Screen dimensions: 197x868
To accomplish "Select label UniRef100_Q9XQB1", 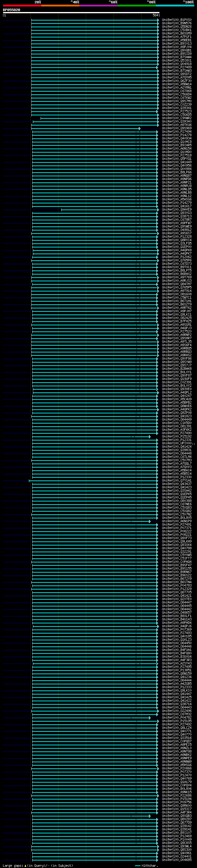I will pyautogui.click(x=176, y=50).
